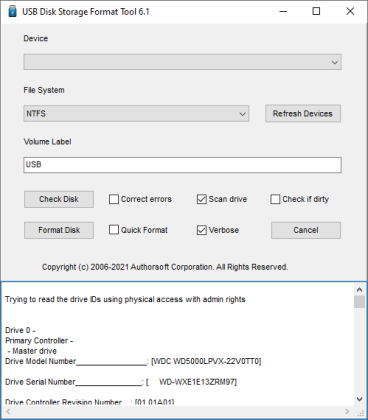Click the vertical scrollbar thumb in log
This screenshot has width=368, height=420.
(359, 302)
